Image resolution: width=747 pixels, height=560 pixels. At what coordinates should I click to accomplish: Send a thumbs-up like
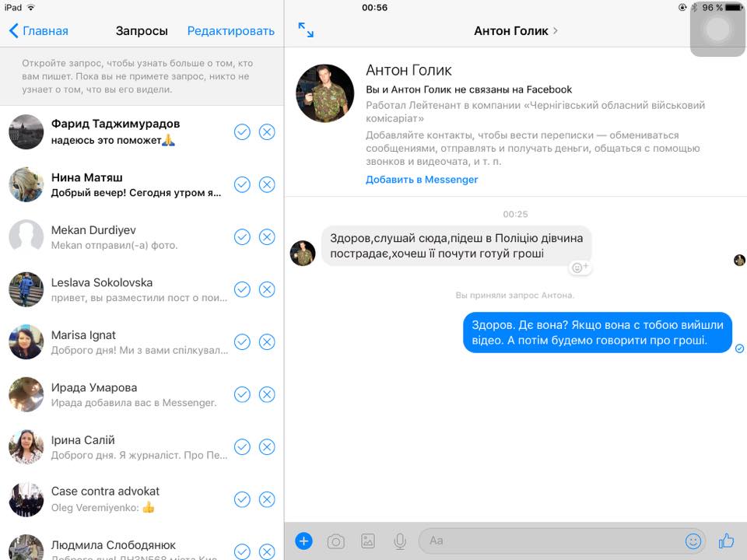[x=727, y=541]
